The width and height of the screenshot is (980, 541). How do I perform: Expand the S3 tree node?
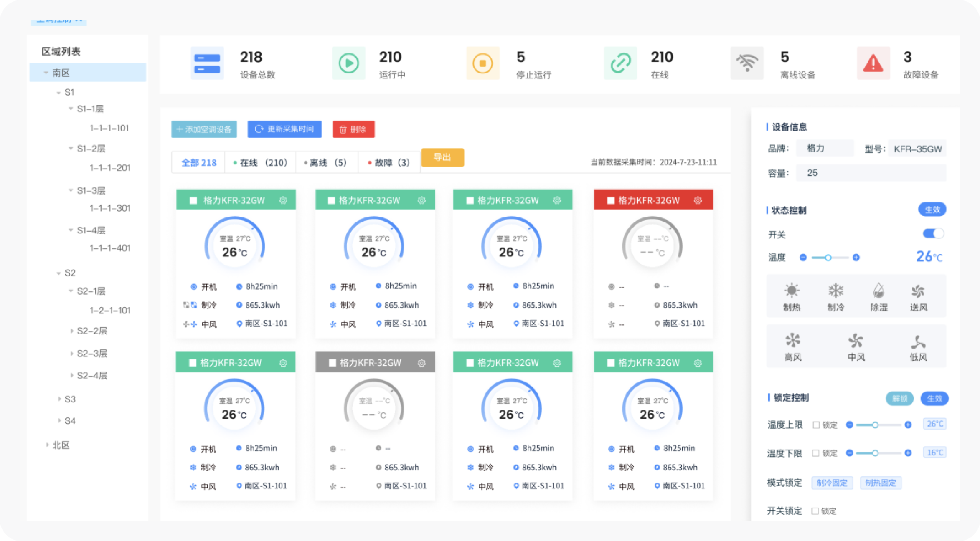(x=59, y=399)
